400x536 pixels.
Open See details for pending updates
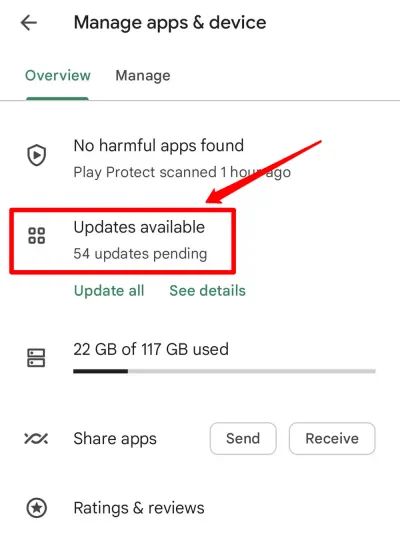pos(208,291)
